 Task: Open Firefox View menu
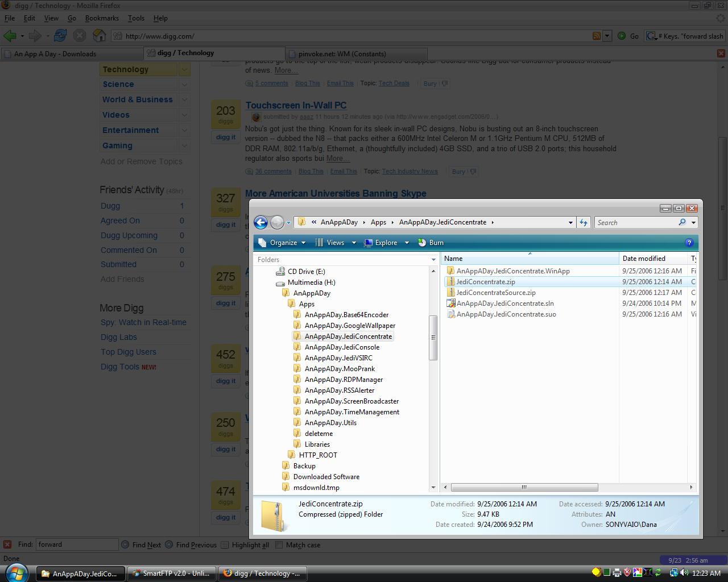click(x=51, y=18)
